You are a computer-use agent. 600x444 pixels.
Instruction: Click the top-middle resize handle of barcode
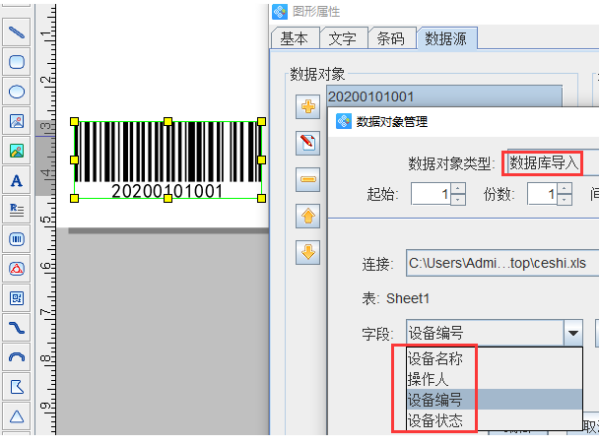[168, 121]
